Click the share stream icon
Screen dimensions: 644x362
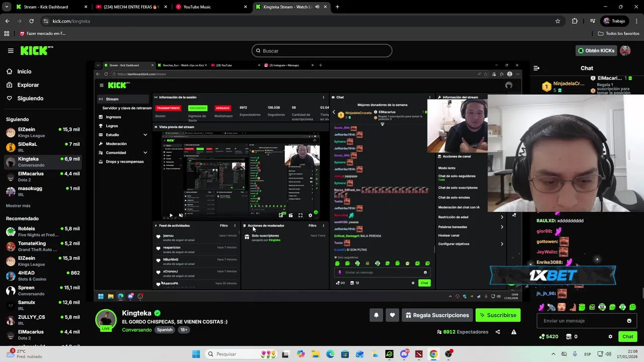point(498,332)
